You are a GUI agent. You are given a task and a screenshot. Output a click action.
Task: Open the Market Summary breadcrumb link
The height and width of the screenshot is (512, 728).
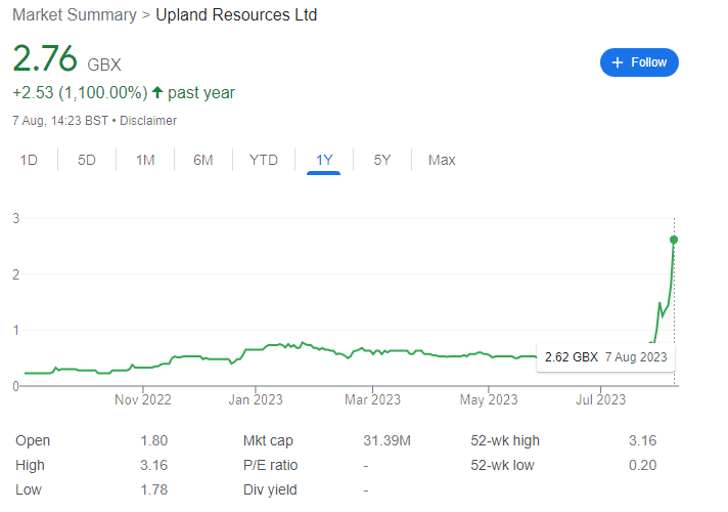pyautogui.click(x=74, y=15)
